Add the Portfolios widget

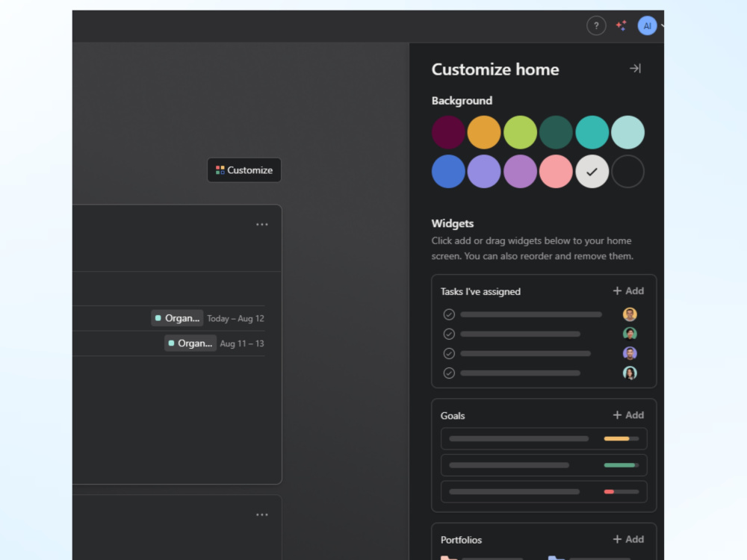(628, 540)
